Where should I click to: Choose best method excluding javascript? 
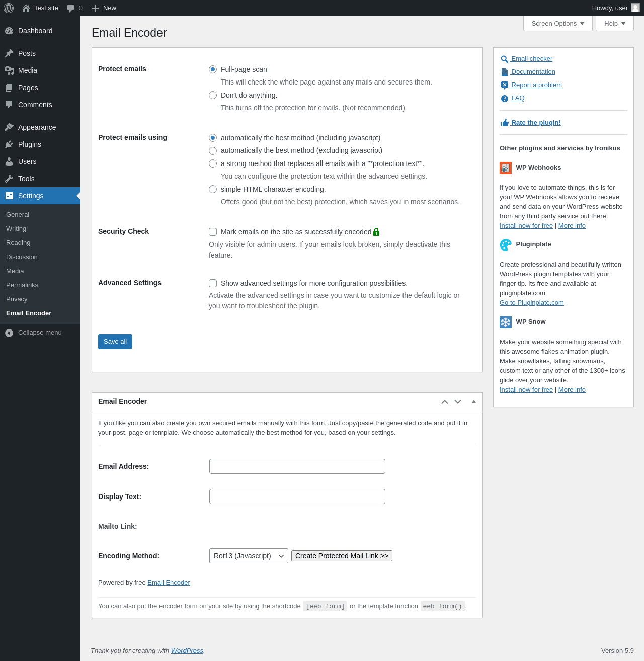(x=213, y=151)
